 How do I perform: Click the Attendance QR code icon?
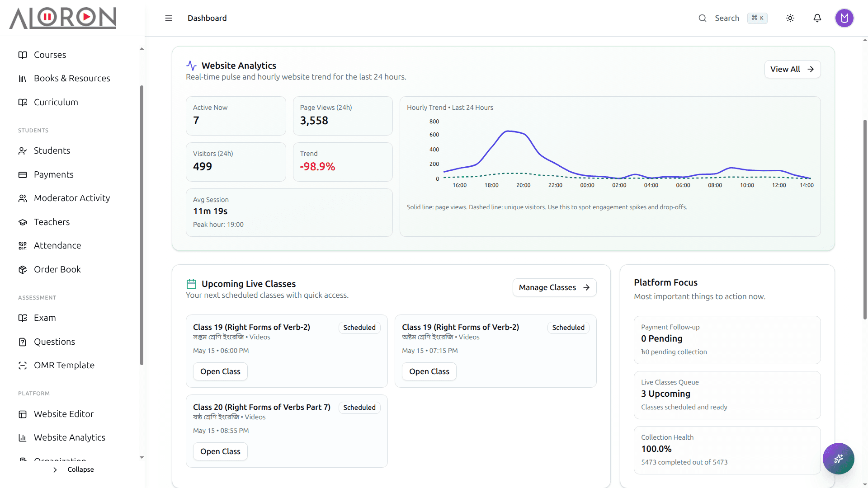click(x=23, y=245)
